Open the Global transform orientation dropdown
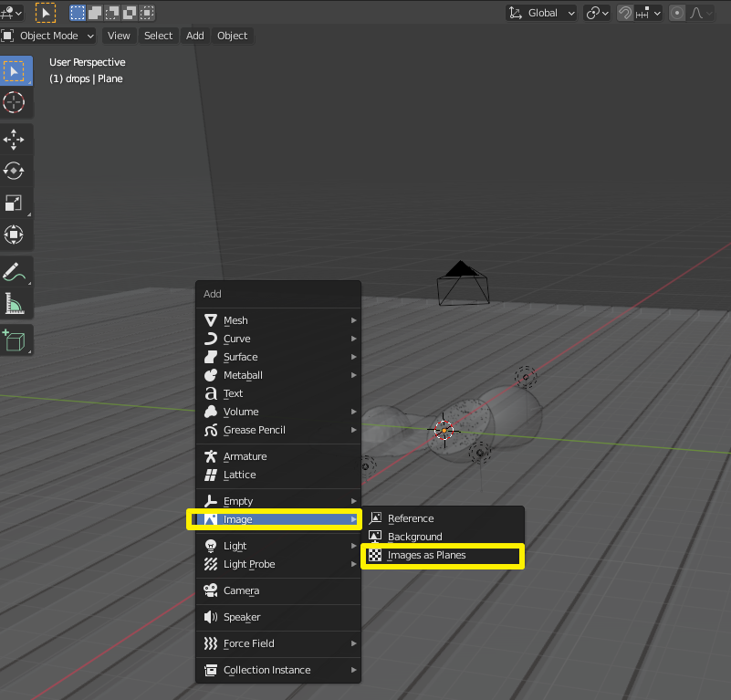 tap(542, 13)
